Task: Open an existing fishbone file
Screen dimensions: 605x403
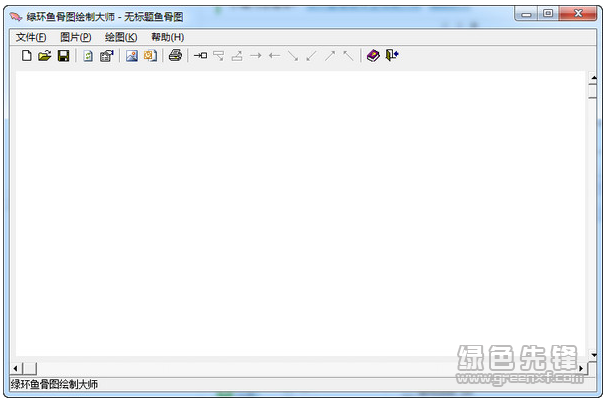Action: (45, 56)
